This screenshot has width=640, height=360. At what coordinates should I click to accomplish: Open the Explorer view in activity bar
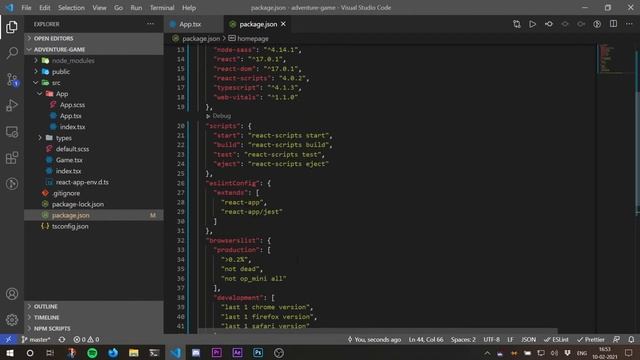[x=12, y=27]
